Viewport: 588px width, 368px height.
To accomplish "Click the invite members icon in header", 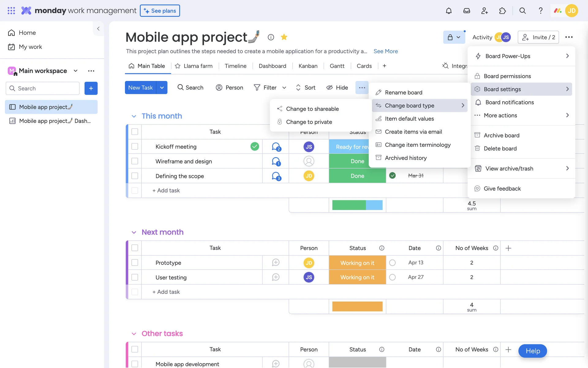I will [x=484, y=11].
